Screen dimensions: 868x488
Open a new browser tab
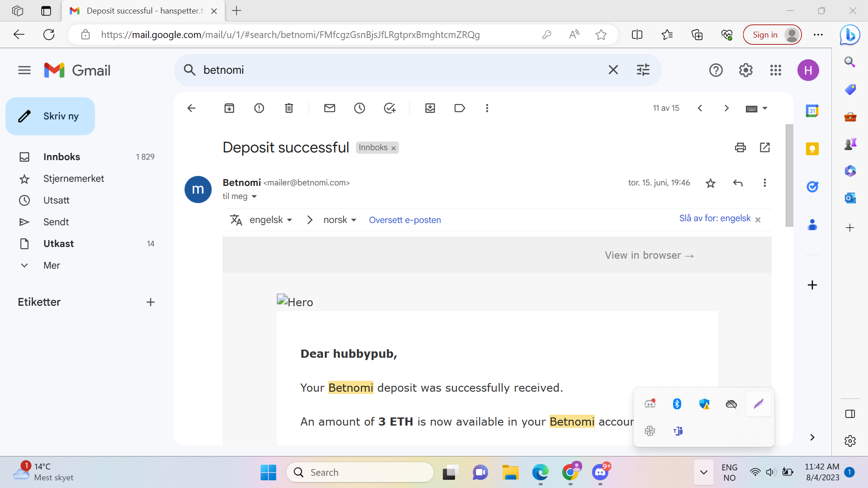coord(237,11)
